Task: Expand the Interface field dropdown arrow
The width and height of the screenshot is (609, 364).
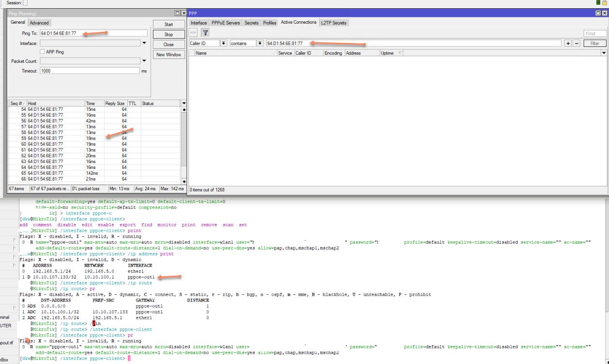Action: tap(144, 43)
